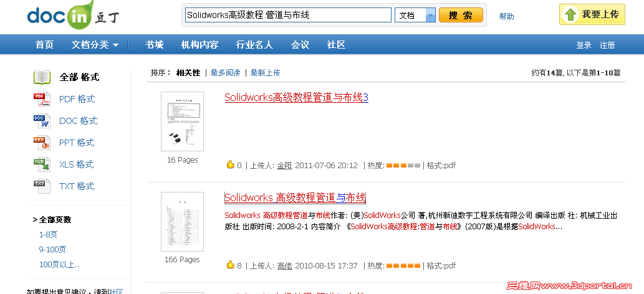Image resolution: width=644 pixels, height=294 pixels.
Task: Filter by PDF 格式
Action: (x=77, y=99)
